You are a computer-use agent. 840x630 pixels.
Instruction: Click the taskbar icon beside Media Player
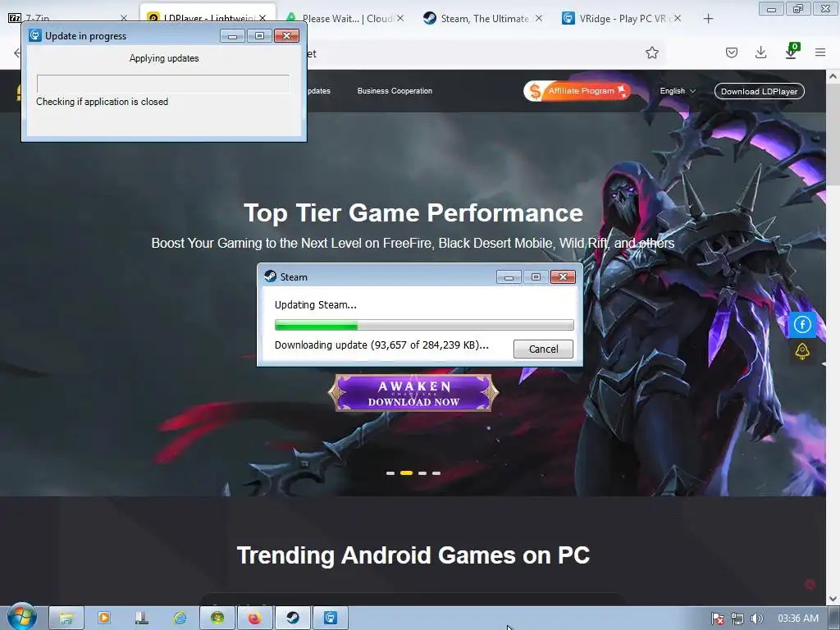click(x=141, y=619)
